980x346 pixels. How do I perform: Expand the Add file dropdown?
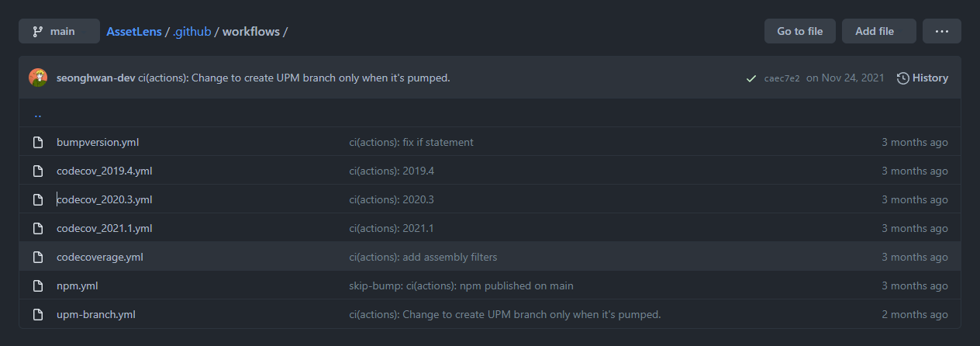879,31
